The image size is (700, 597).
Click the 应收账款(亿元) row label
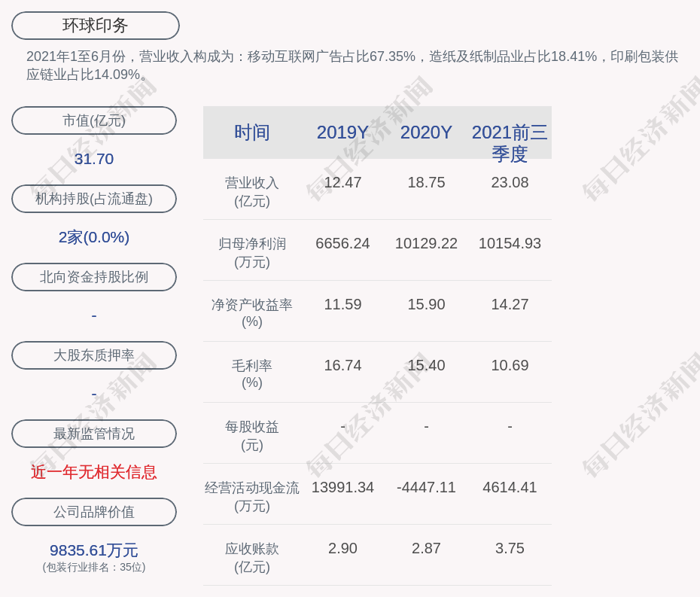click(x=252, y=558)
